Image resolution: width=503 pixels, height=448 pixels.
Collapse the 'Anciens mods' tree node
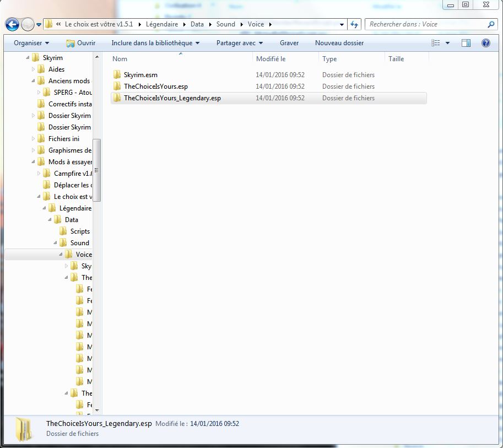[33, 81]
